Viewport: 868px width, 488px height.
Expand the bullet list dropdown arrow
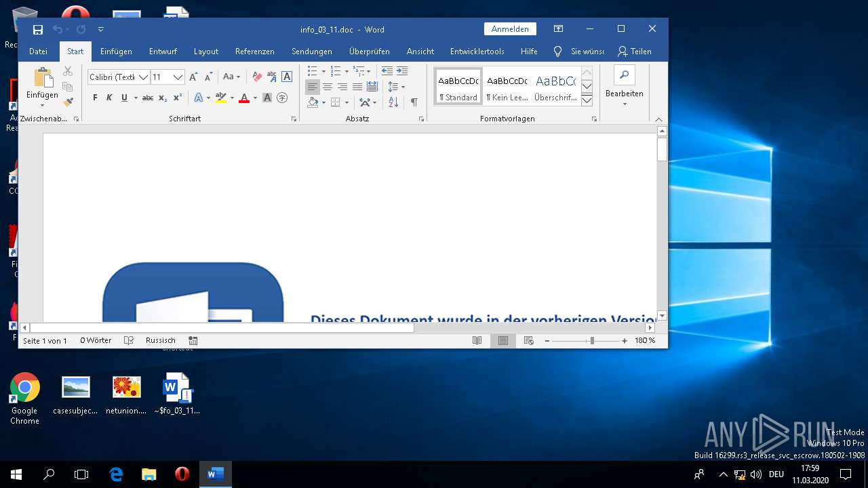click(x=323, y=71)
